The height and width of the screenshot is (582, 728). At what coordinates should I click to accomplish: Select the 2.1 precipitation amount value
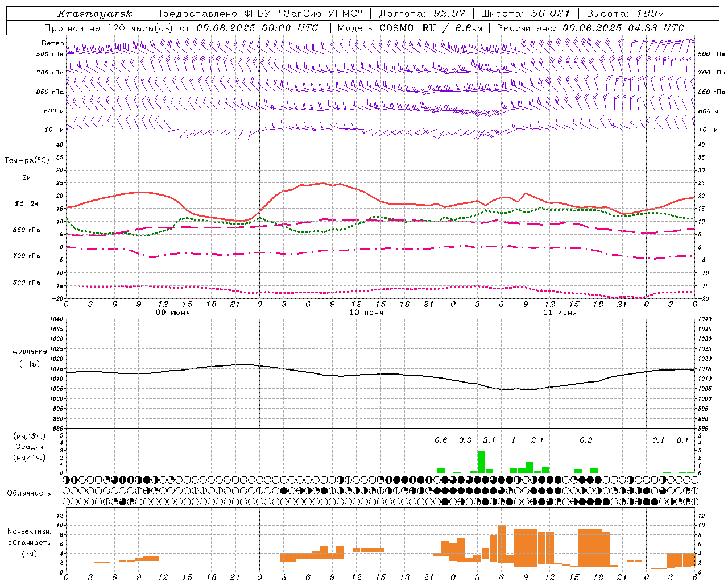537,440
